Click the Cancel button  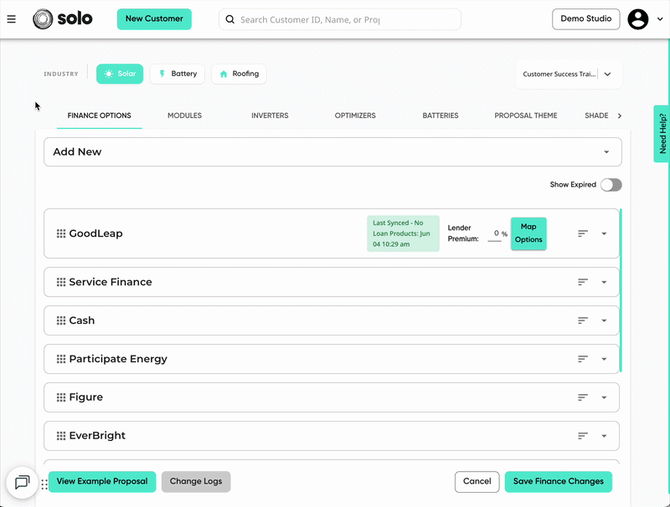coord(477,482)
